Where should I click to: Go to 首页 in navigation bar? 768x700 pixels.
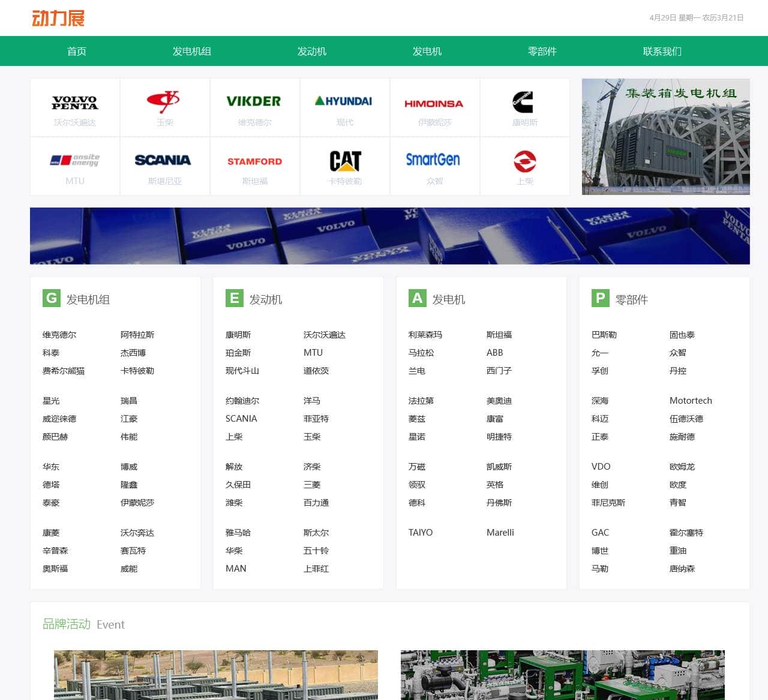(x=77, y=51)
